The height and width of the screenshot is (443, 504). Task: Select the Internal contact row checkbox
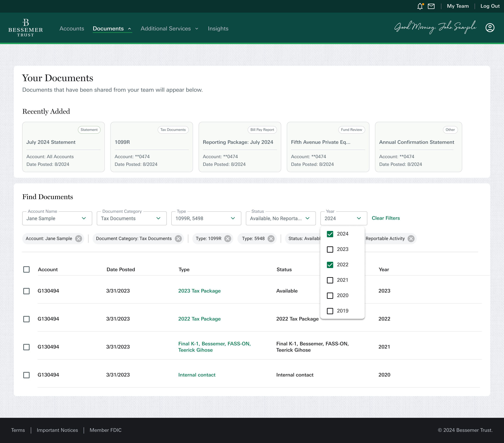(x=26, y=375)
